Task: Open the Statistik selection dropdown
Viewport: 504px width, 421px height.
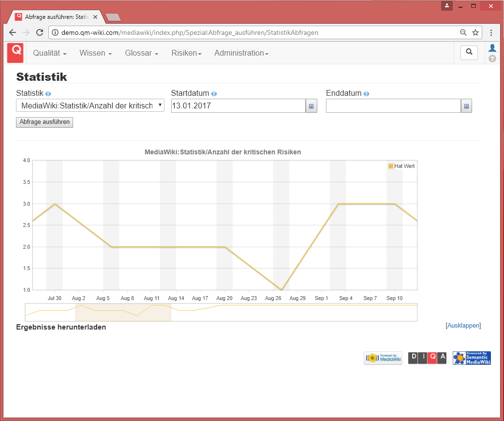Action: [x=90, y=105]
